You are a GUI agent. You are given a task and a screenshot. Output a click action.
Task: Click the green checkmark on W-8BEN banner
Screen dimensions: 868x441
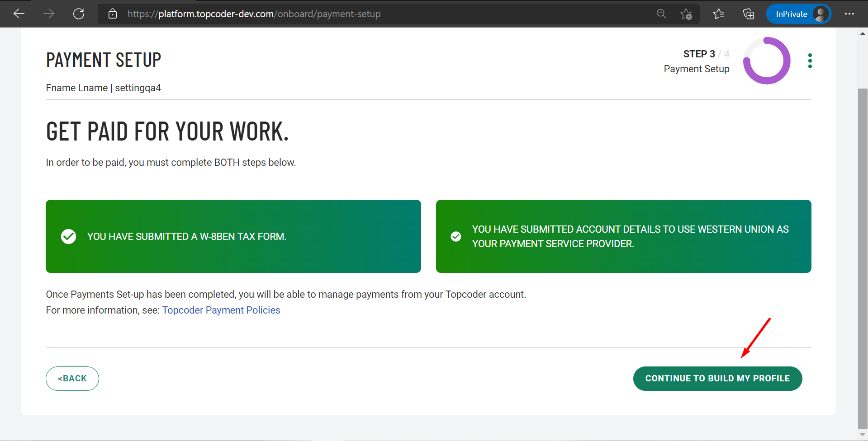[68, 236]
